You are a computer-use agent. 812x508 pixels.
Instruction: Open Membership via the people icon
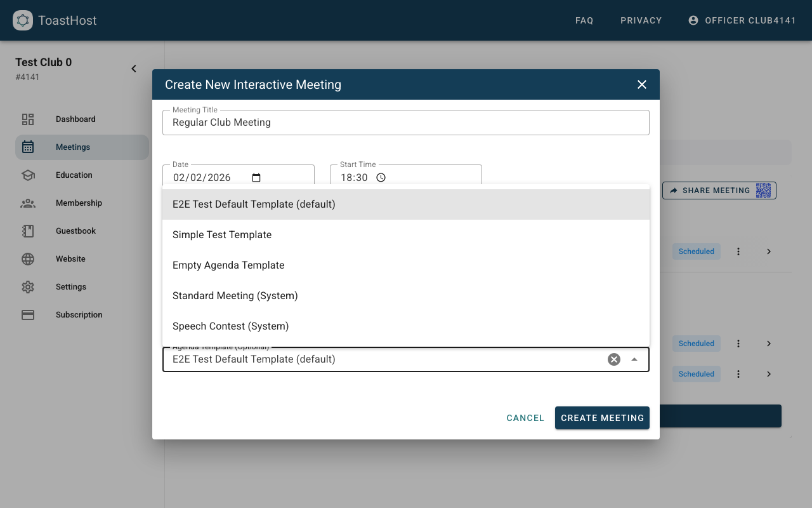[x=27, y=203]
